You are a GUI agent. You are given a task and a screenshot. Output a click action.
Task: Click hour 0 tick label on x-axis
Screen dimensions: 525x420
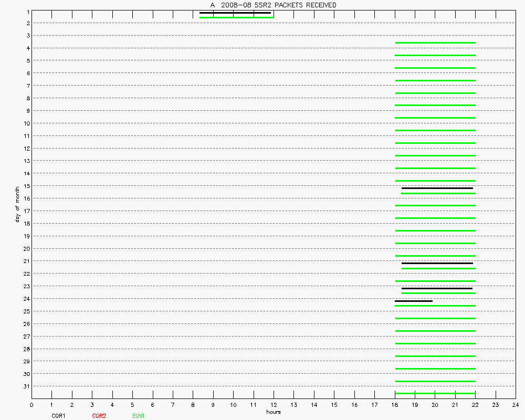tap(31, 405)
